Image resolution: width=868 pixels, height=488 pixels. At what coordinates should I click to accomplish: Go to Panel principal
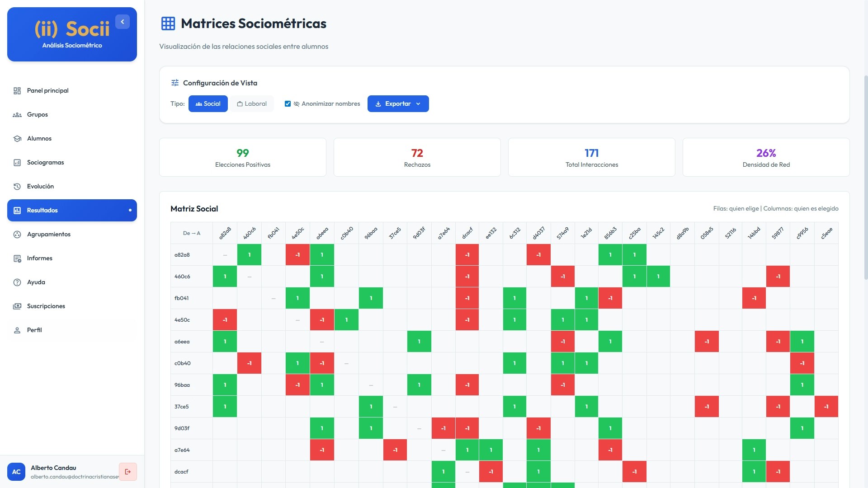pos(47,90)
